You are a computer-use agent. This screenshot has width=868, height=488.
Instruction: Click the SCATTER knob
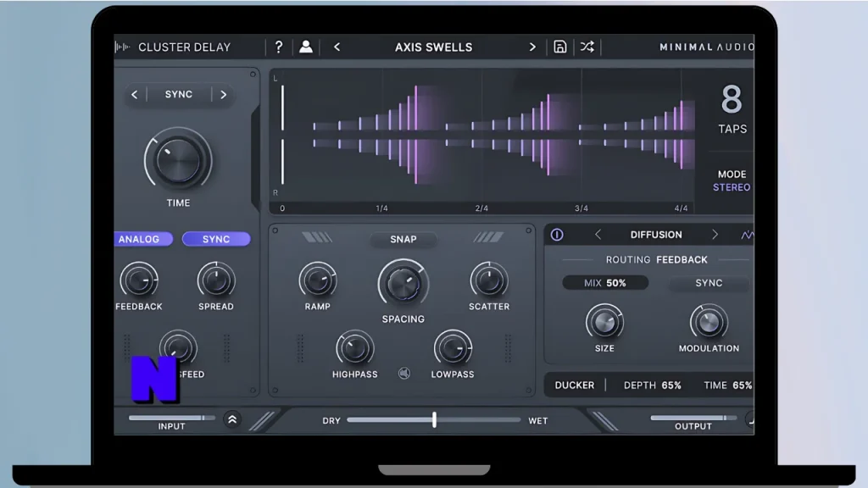tap(489, 280)
